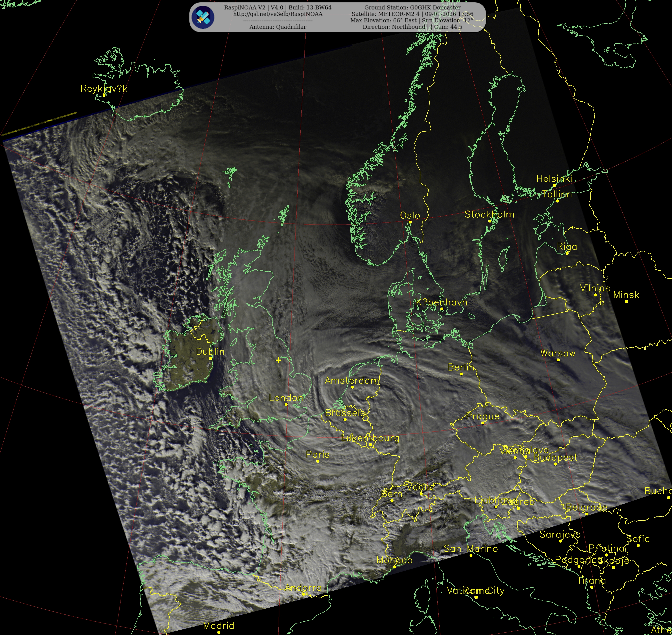Click the Madrid city label
The height and width of the screenshot is (635, 672).
219,626
